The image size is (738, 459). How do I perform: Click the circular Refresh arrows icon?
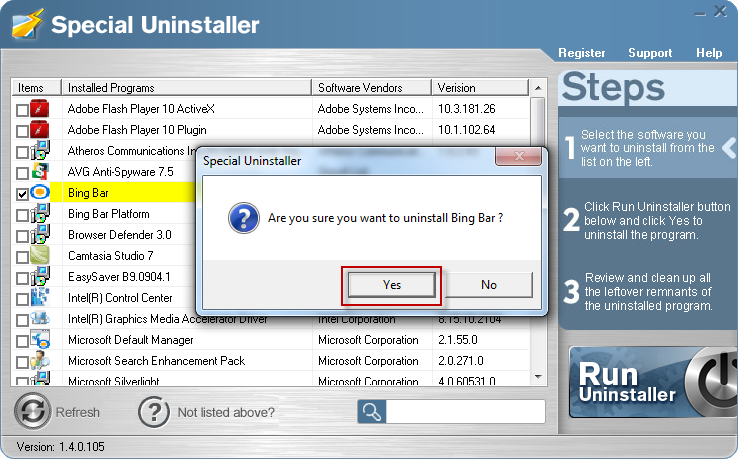coord(32,411)
